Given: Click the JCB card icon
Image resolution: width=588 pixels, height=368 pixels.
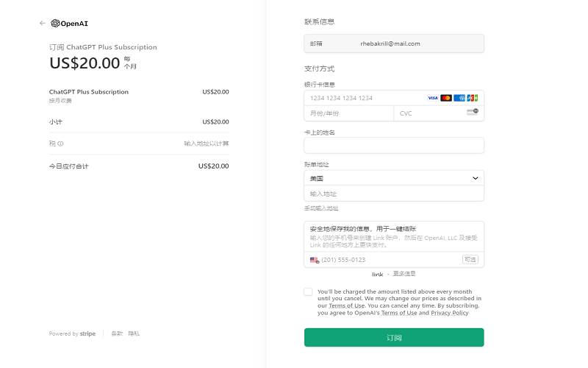Looking at the screenshot, I should coord(472,98).
